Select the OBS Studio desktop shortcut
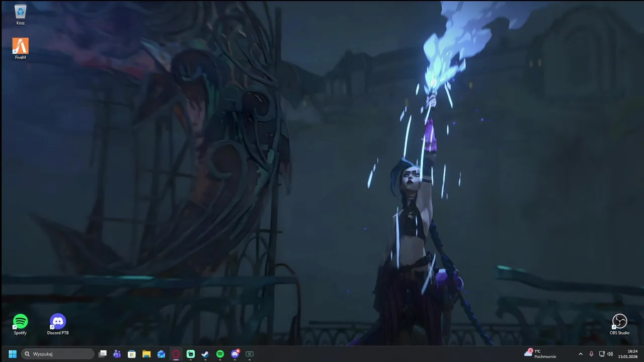The image size is (644, 362). [x=619, y=324]
